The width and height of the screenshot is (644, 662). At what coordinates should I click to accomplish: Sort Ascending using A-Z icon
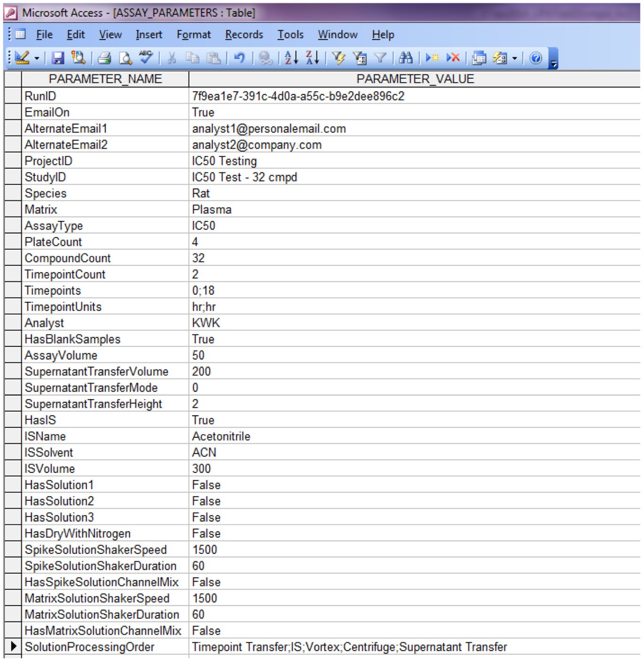click(x=291, y=58)
